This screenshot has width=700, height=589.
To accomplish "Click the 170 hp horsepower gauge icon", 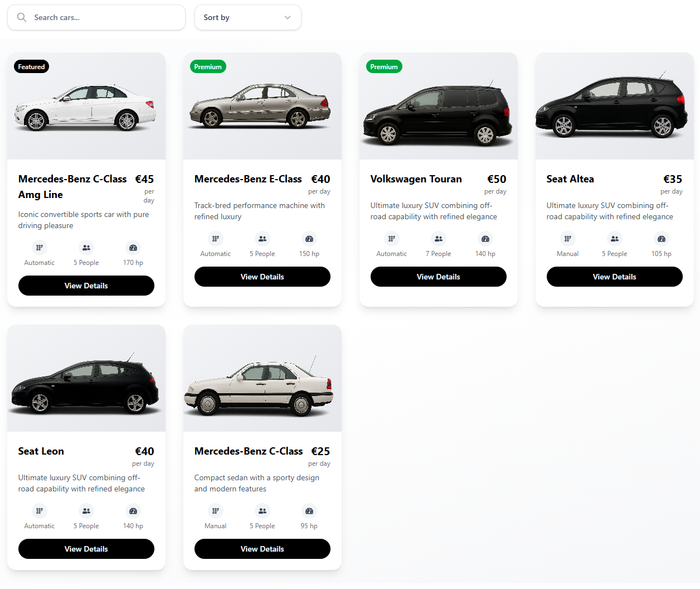I will tap(133, 248).
